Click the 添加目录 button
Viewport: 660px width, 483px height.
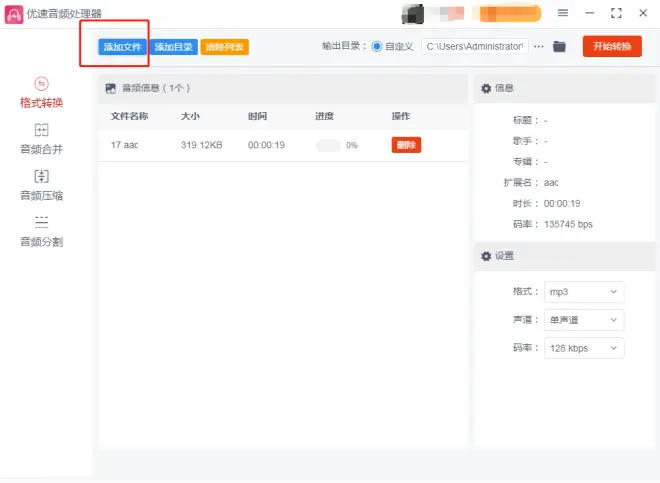174,47
